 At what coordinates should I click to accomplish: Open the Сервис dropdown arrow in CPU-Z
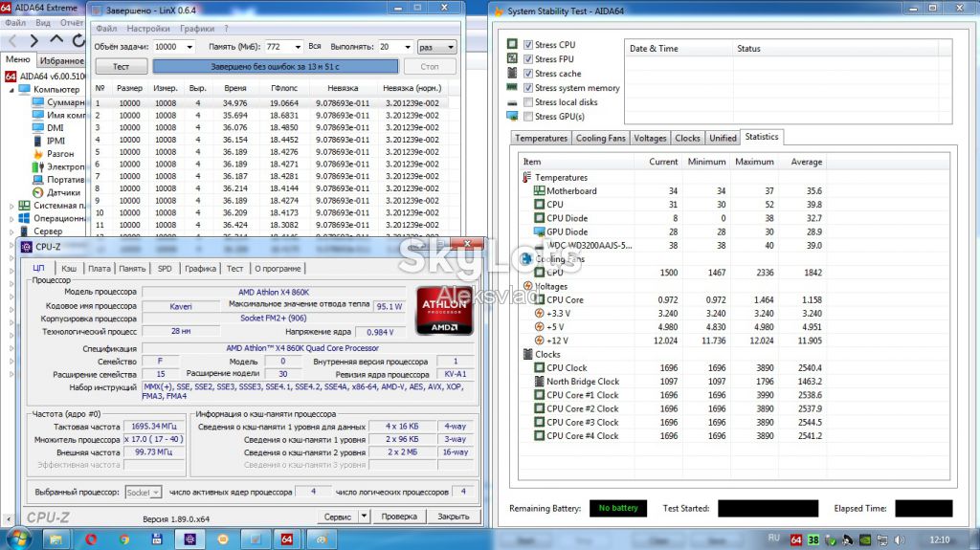pos(365,517)
